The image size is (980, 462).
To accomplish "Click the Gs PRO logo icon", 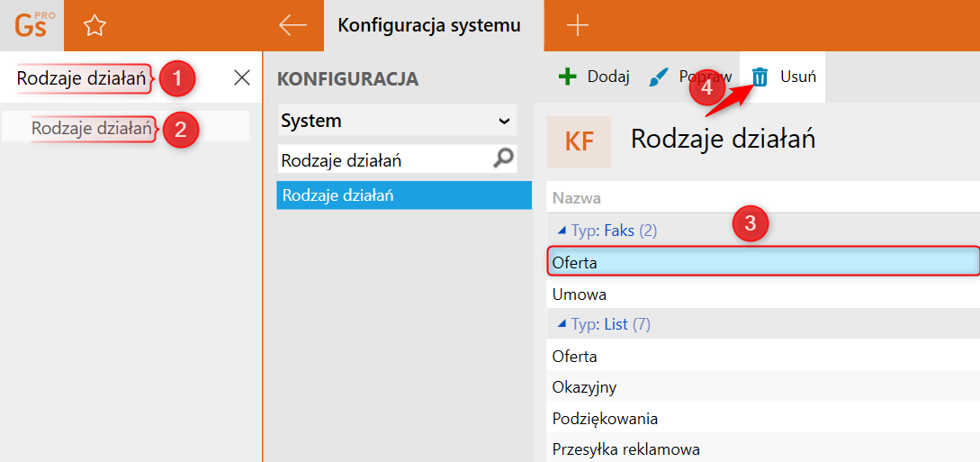I will [x=31, y=25].
